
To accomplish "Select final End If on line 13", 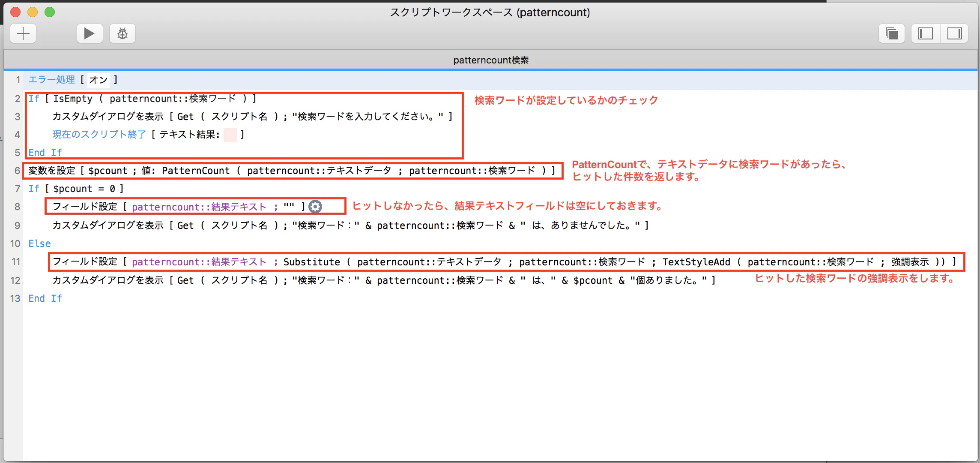I will (x=45, y=298).
